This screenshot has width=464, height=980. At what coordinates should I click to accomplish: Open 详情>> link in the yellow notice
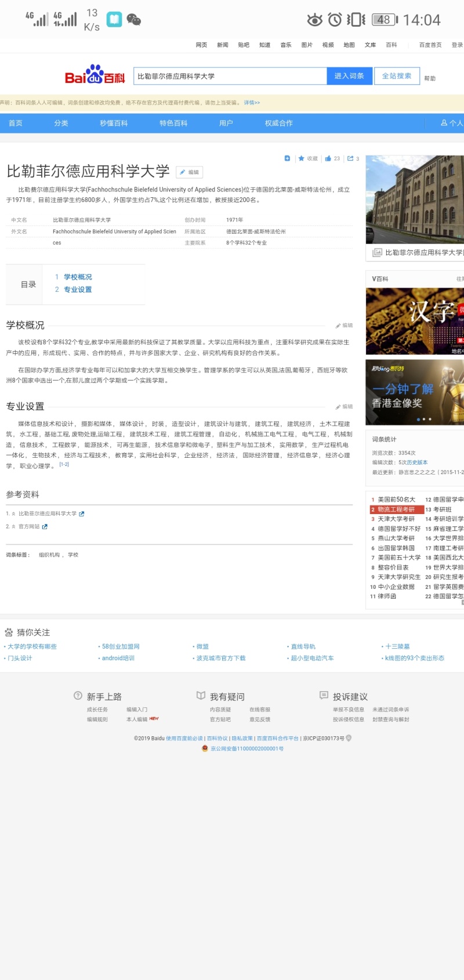coord(252,103)
